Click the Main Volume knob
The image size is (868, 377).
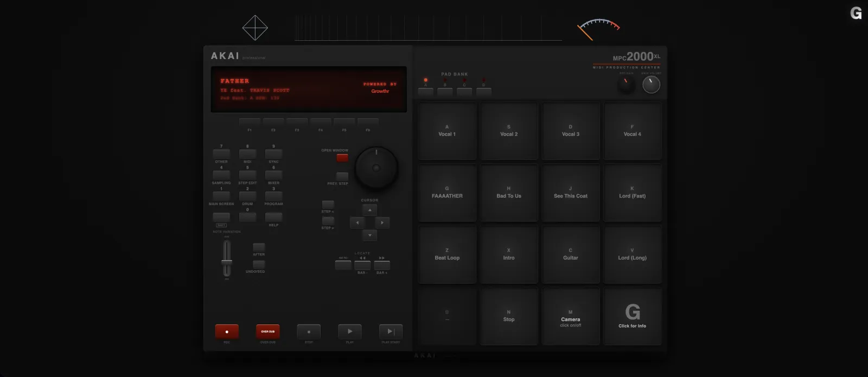point(652,85)
